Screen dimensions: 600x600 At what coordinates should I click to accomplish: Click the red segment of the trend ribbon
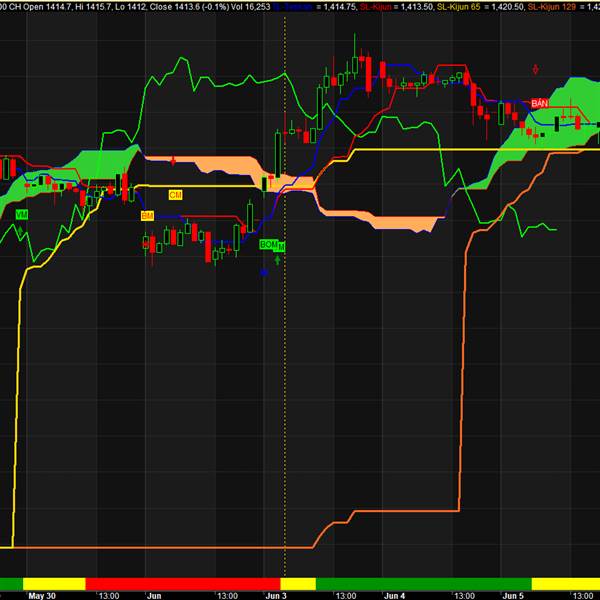click(183, 584)
